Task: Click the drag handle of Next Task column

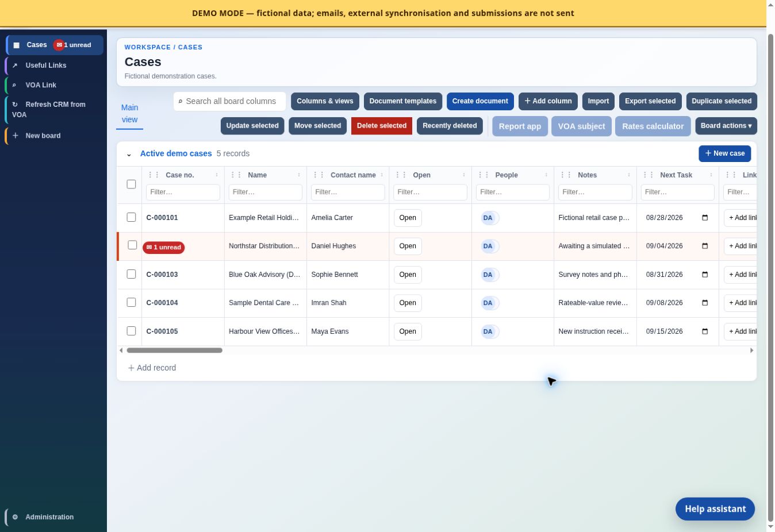Action: (648, 175)
